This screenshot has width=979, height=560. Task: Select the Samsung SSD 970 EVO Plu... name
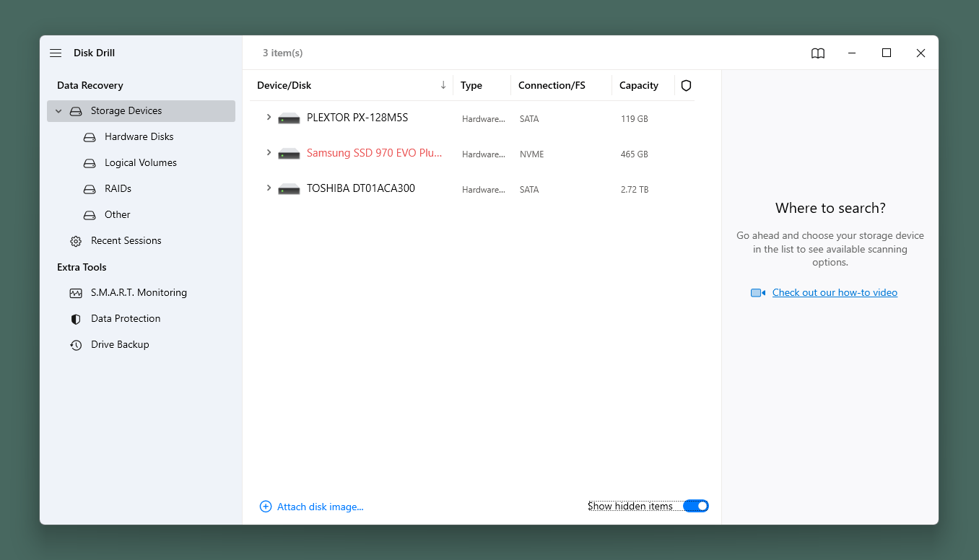click(374, 153)
